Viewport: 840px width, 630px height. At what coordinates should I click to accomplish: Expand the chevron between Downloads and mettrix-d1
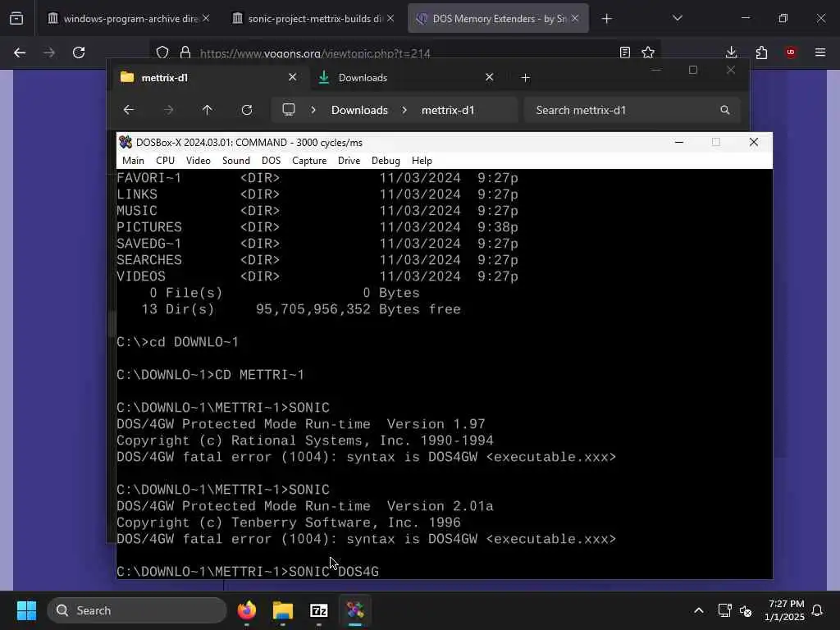click(404, 110)
